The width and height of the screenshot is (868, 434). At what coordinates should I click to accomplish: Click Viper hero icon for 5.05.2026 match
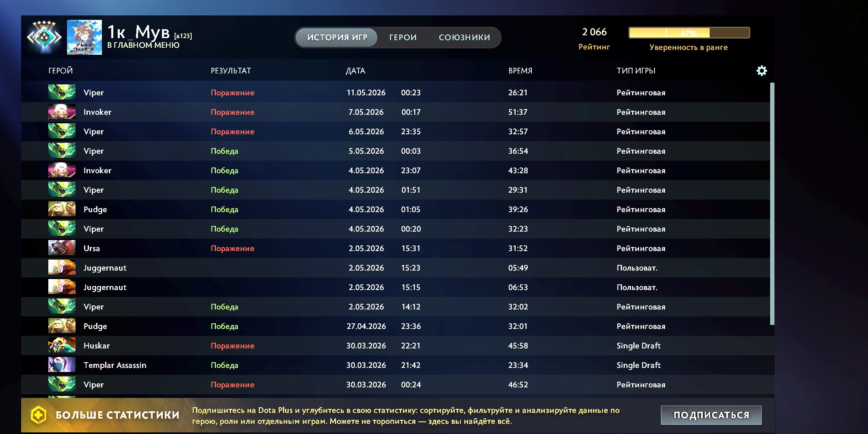point(62,151)
